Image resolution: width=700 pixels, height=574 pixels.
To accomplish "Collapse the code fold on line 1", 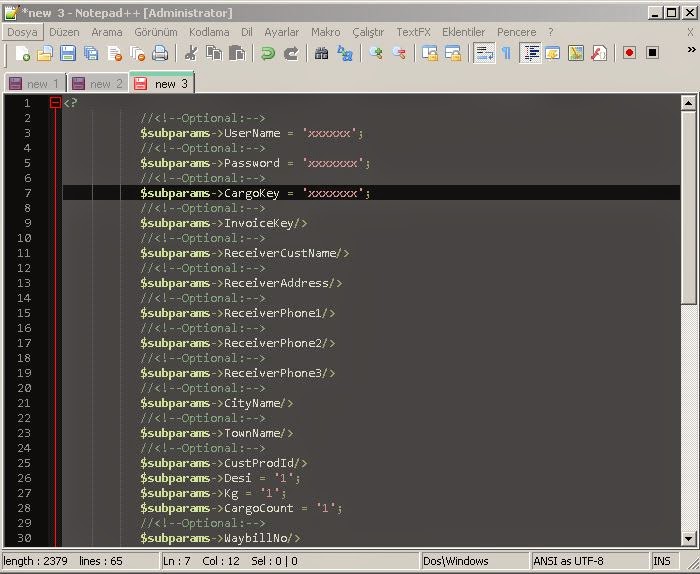I will click(55, 103).
